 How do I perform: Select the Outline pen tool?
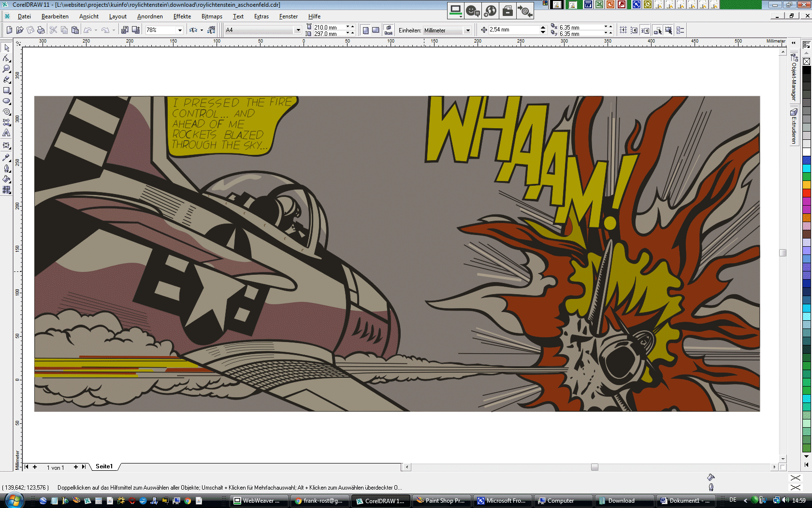tap(7, 168)
